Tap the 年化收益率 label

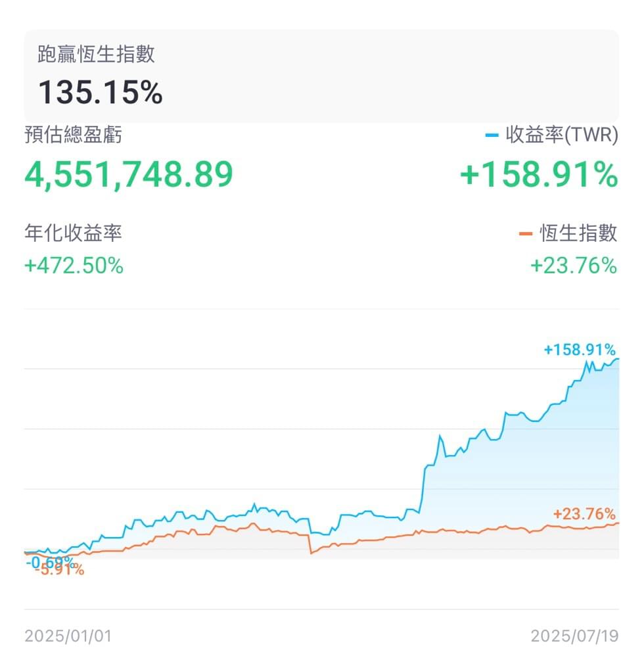[73, 233]
